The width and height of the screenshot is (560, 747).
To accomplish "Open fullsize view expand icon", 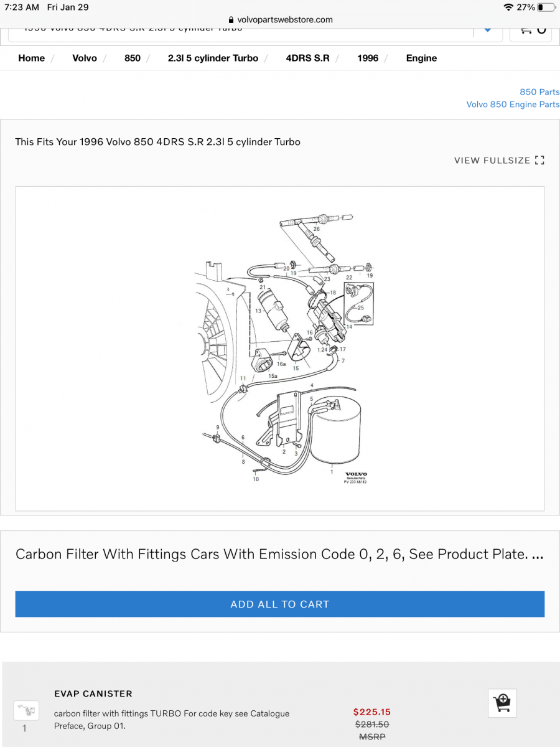I will pyautogui.click(x=539, y=161).
